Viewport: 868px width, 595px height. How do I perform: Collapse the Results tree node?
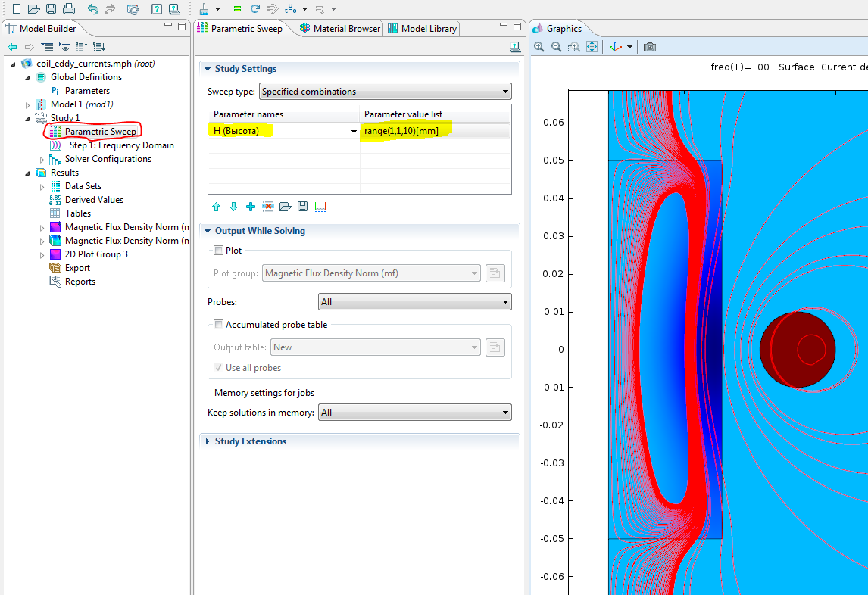pos(28,173)
